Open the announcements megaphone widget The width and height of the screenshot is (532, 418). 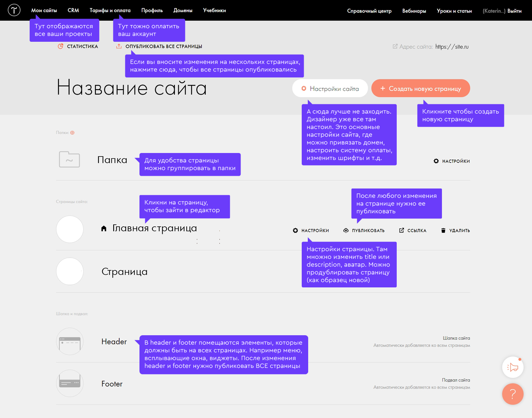[513, 367]
